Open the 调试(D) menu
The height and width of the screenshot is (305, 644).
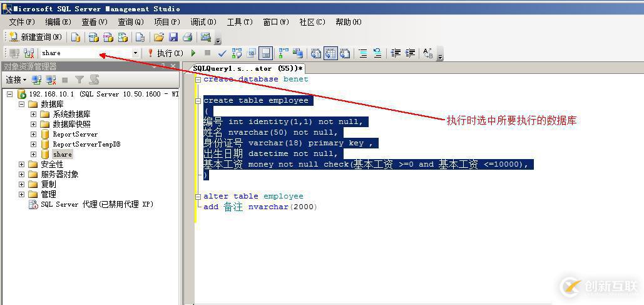203,22
